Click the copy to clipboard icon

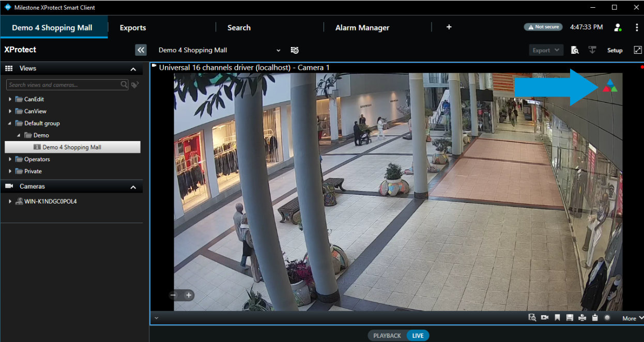[594, 318]
